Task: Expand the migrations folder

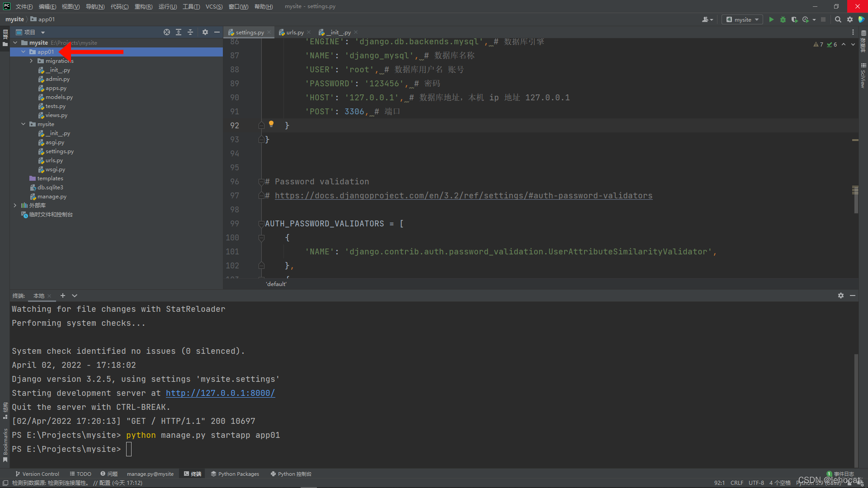Action: (x=32, y=61)
